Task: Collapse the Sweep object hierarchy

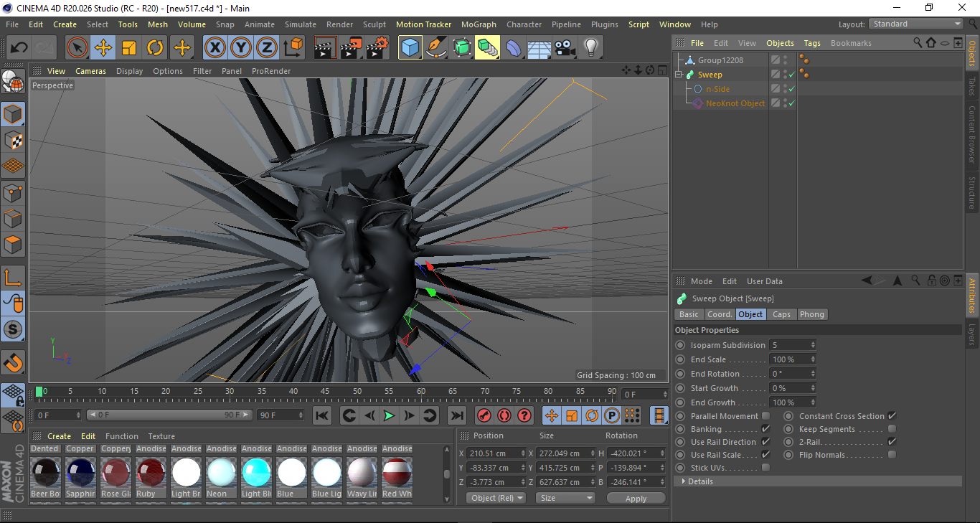Action: click(679, 75)
